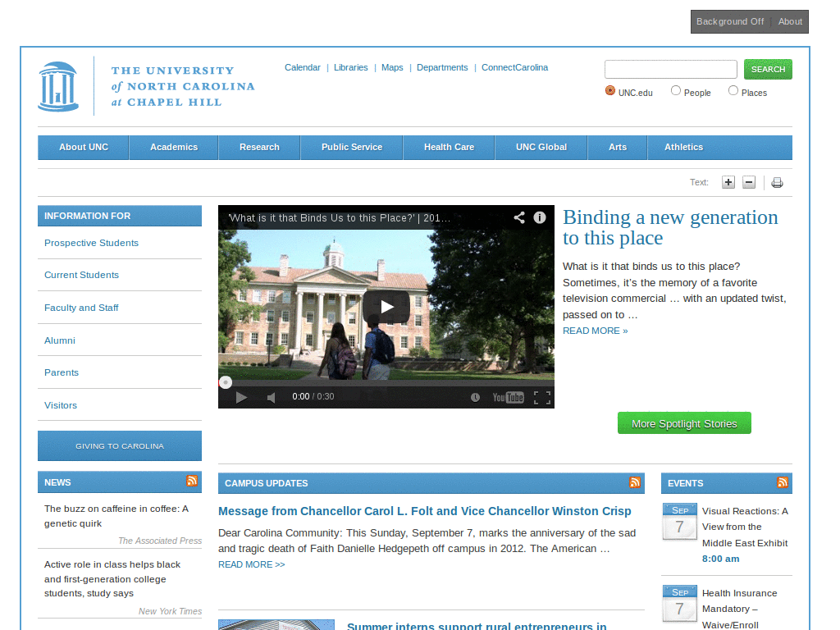Open video on YouTube logo

[508, 397]
